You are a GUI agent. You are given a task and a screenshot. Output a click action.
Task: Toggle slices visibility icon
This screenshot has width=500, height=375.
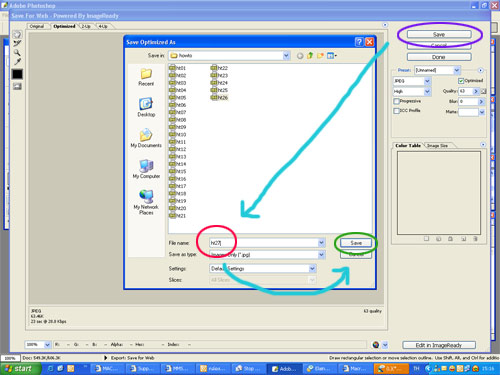[x=17, y=87]
